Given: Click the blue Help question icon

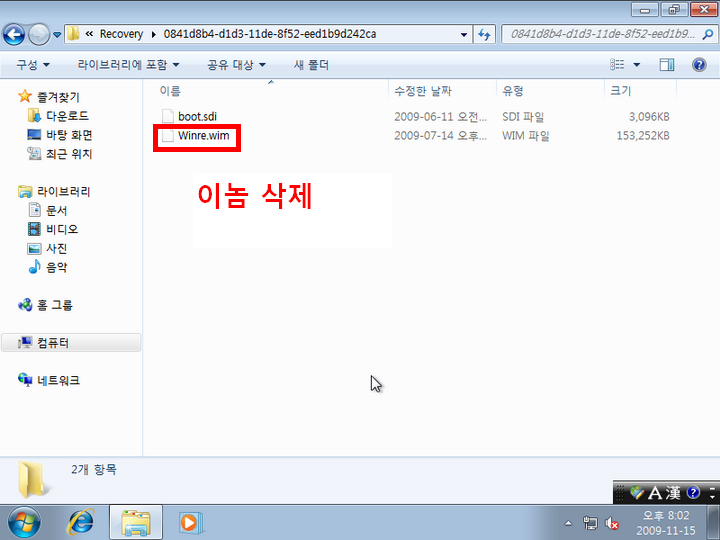Looking at the screenshot, I should click(699, 65).
